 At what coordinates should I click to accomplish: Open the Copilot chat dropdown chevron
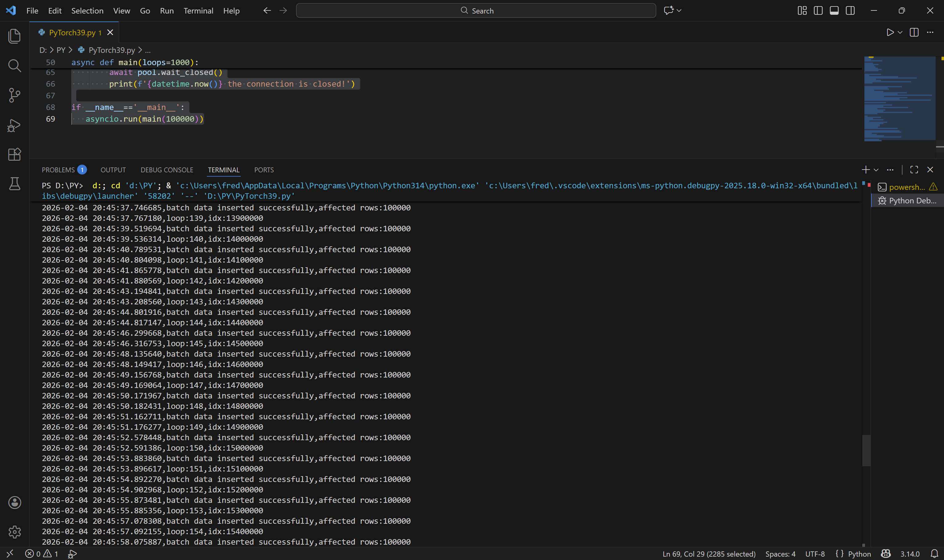pos(679,10)
